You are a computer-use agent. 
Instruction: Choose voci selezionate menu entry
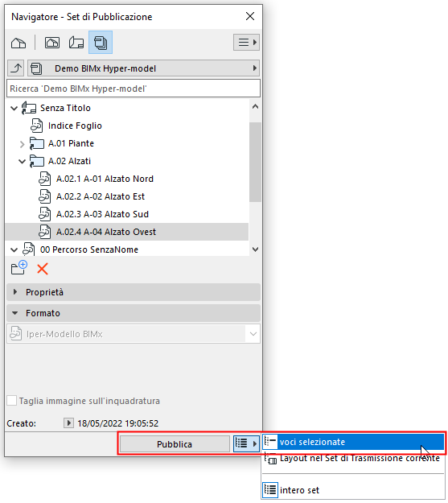pyautogui.click(x=353, y=442)
